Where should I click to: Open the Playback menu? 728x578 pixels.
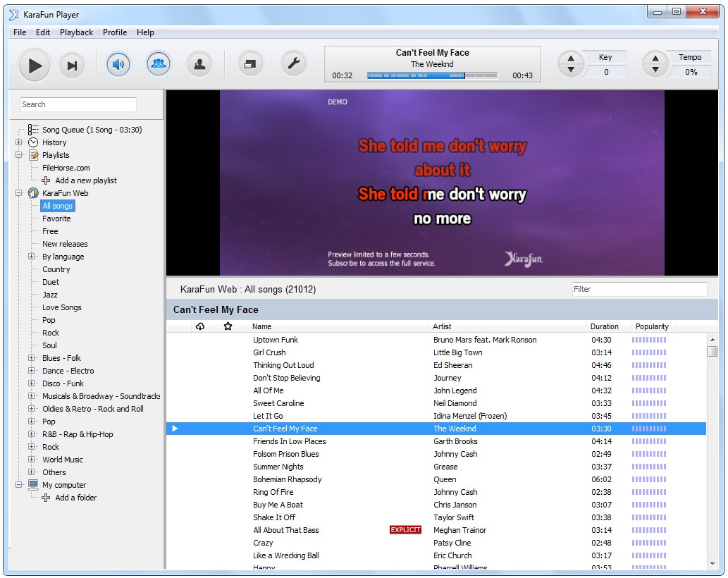click(x=76, y=32)
